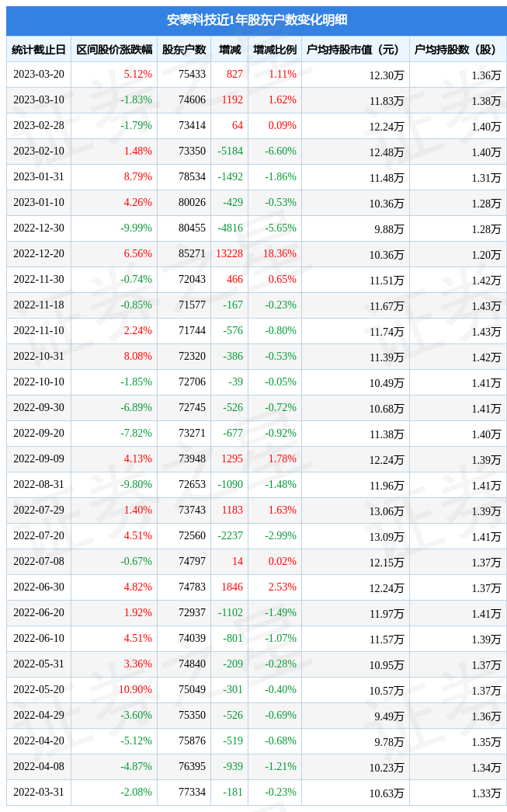Click the change value -5184
This screenshot has height=812, width=507.
[x=231, y=151]
